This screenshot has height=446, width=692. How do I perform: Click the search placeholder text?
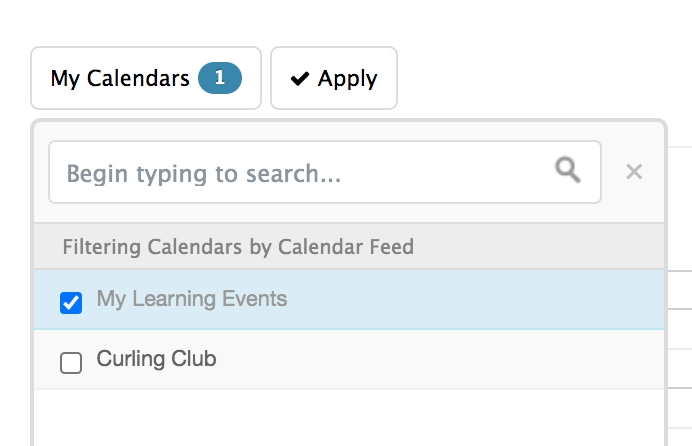pyautogui.click(x=204, y=174)
